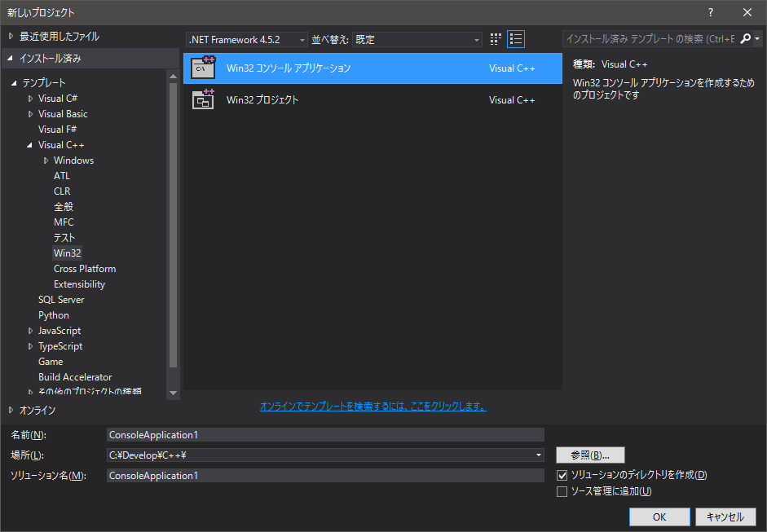Open the help question mark button
Viewport: 767px width, 532px height.
pyautogui.click(x=710, y=13)
